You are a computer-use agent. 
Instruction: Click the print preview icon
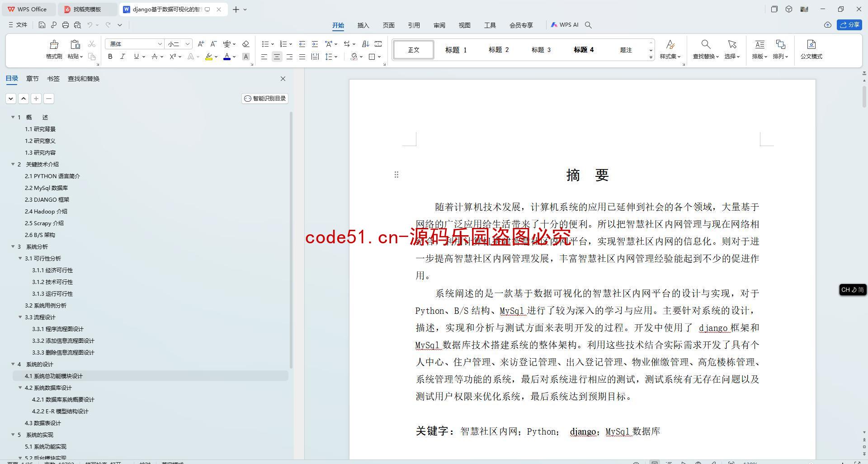click(x=77, y=25)
